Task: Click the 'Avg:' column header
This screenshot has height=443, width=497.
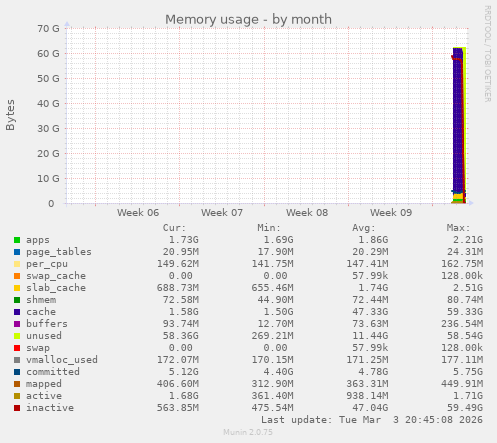Action: point(364,228)
